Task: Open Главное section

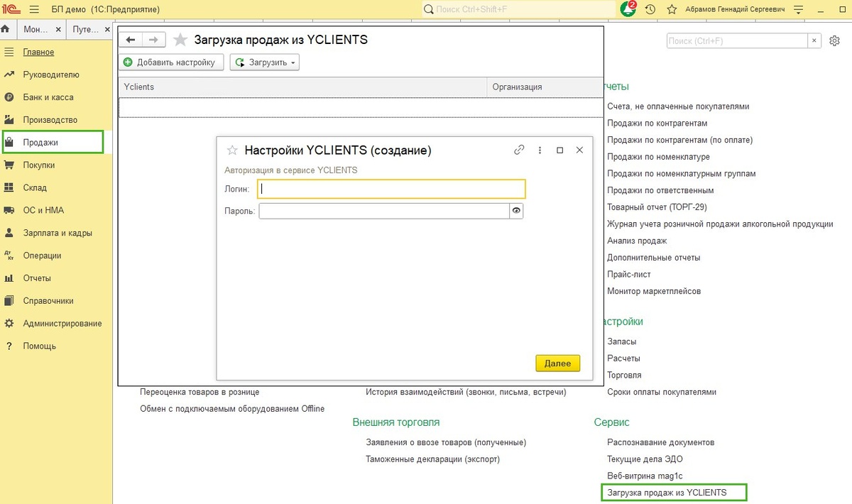Action: (x=38, y=52)
